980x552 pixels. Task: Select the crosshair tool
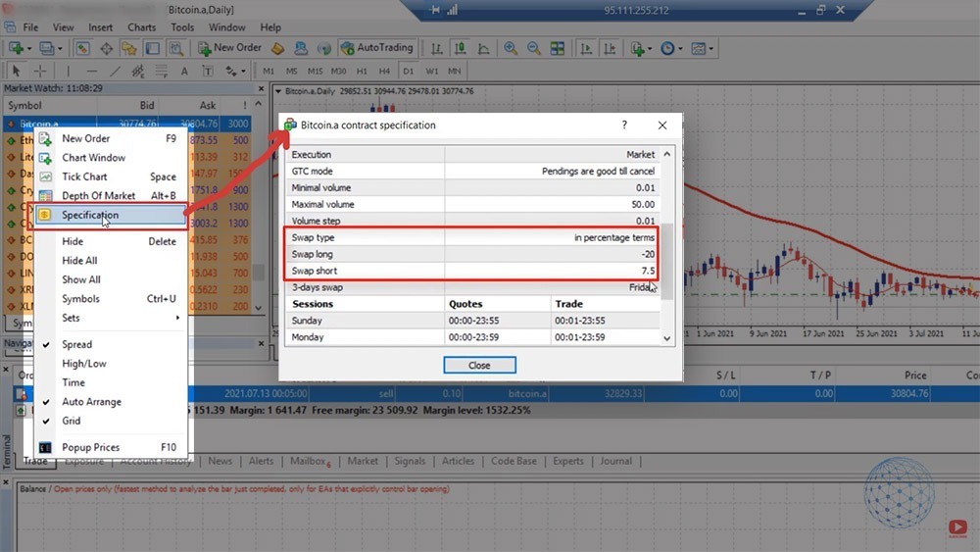39,71
